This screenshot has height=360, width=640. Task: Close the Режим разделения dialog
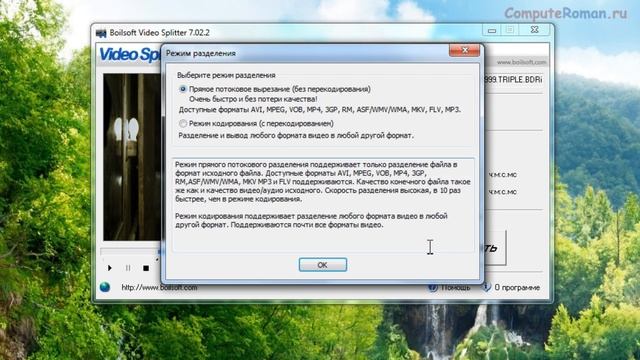coord(464,50)
